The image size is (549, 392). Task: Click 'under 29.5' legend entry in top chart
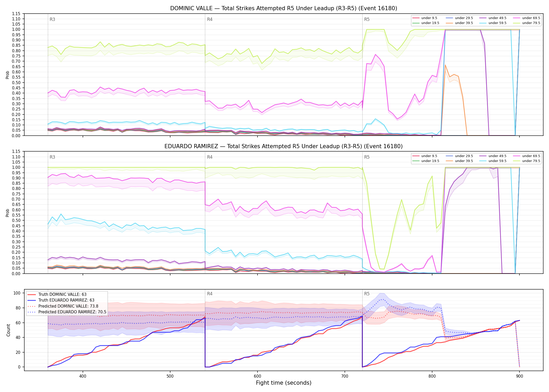tap(459, 18)
